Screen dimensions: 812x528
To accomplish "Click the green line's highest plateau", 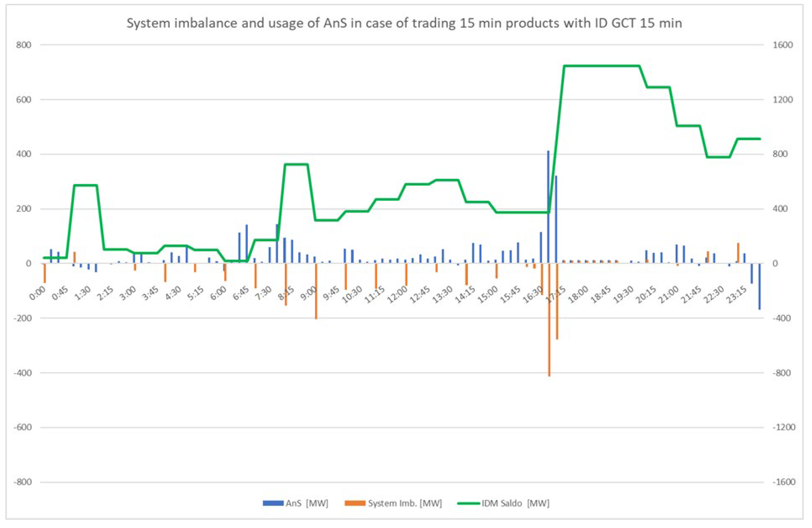I will pos(602,66).
